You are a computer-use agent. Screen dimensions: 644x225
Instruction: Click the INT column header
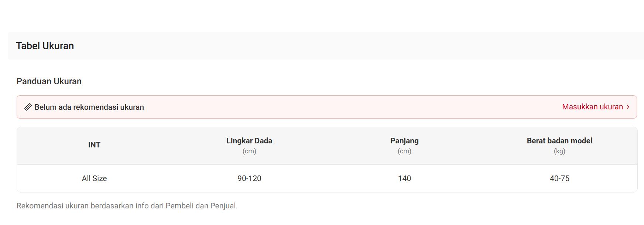click(94, 145)
